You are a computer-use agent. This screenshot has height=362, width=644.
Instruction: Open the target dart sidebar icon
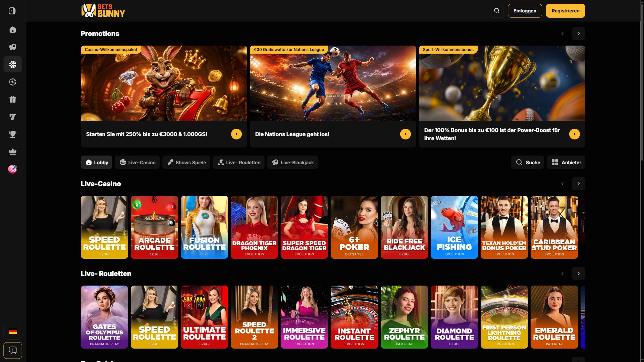(x=13, y=169)
